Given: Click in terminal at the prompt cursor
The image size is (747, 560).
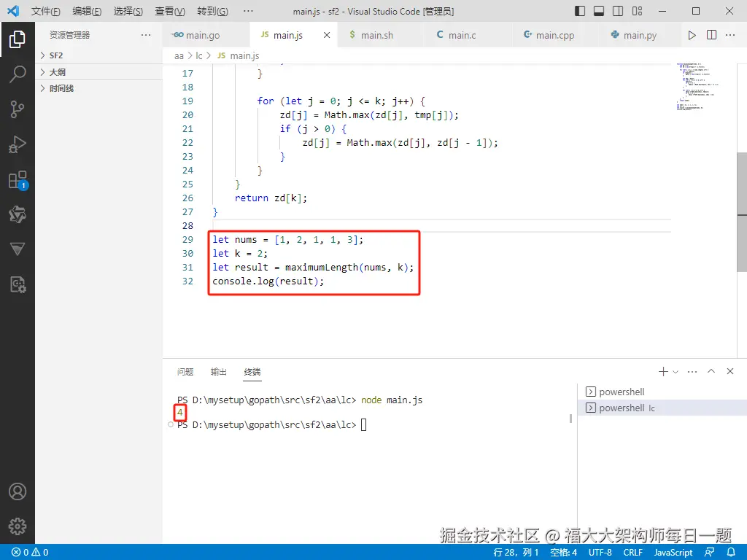Looking at the screenshot, I should (363, 424).
